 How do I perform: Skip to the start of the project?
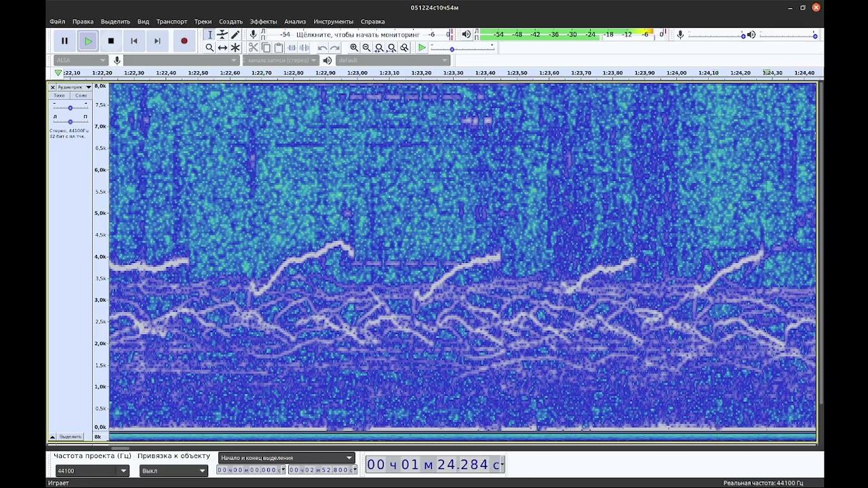(134, 41)
